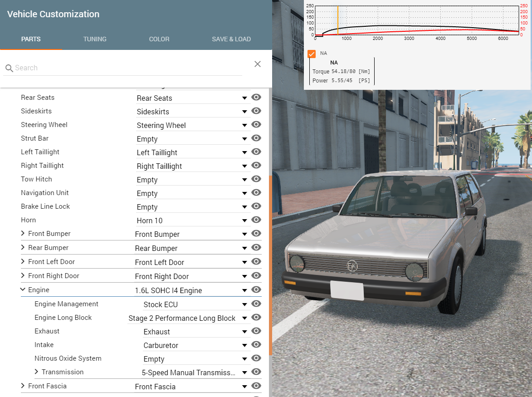Open the Sideskirts part dropdown
The image size is (532, 397).
click(x=192, y=112)
